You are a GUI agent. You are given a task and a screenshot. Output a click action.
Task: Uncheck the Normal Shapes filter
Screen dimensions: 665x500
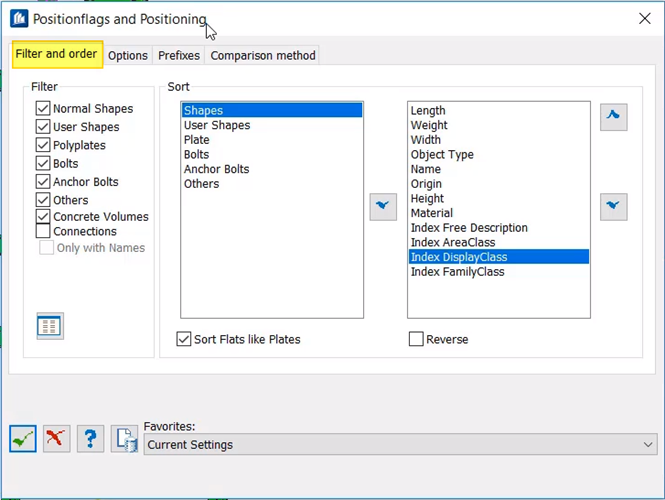coord(43,108)
